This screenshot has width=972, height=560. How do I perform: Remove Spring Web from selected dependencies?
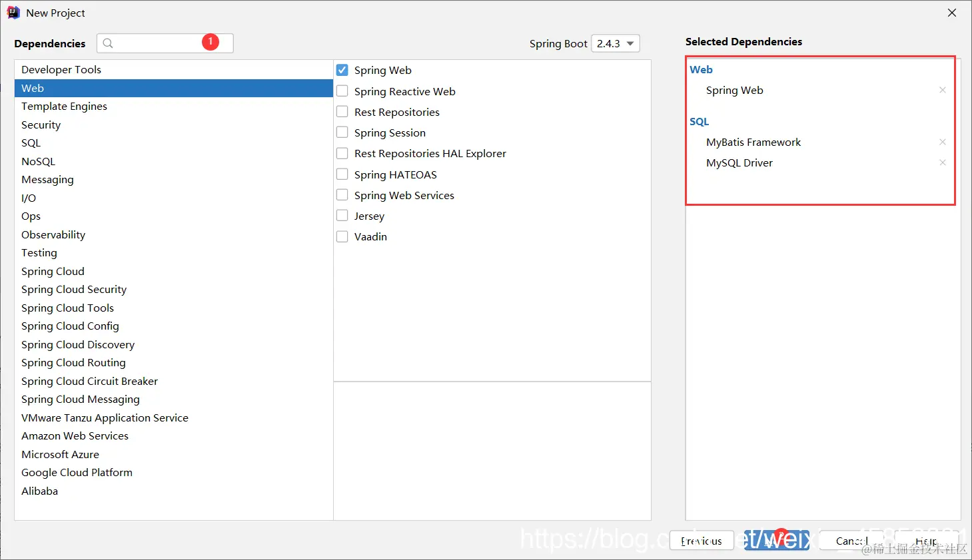942,90
